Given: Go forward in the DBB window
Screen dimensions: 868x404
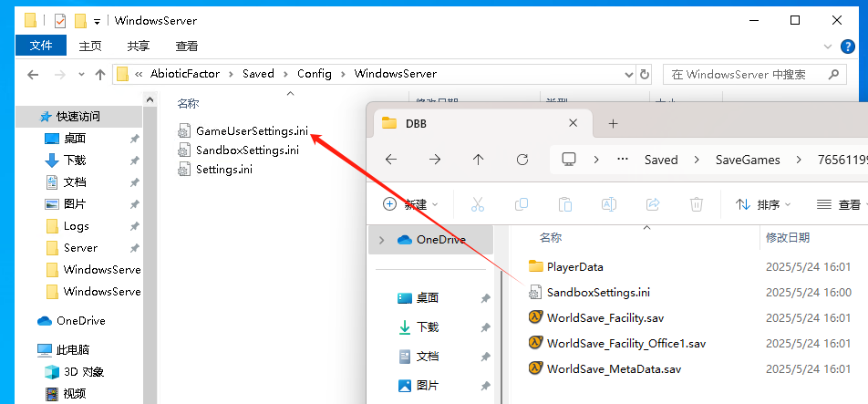Looking at the screenshot, I should point(435,160).
